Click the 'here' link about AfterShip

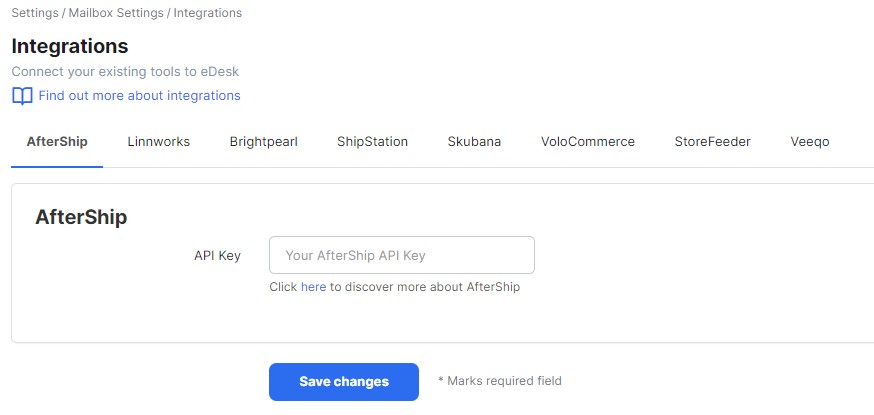(x=313, y=287)
